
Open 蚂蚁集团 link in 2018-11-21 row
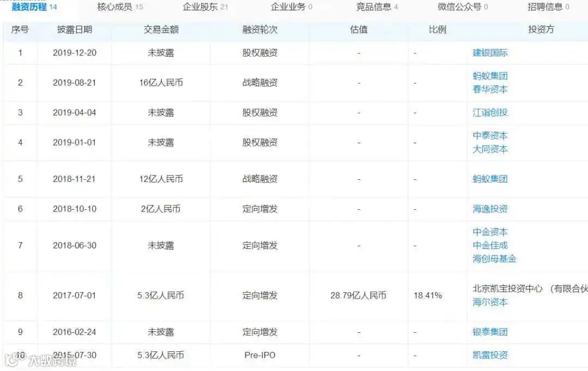pyautogui.click(x=490, y=179)
